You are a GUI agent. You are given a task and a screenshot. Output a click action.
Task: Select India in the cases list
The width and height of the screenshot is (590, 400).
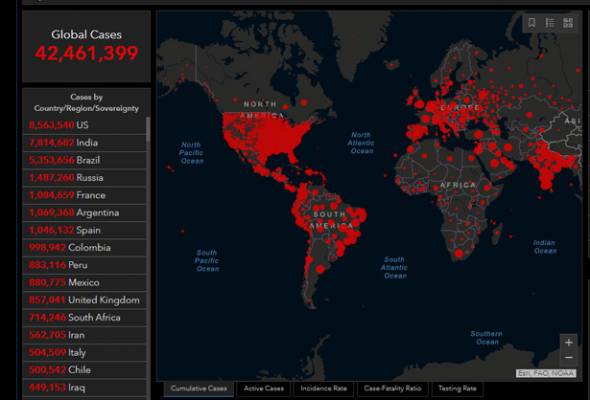(x=85, y=143)
